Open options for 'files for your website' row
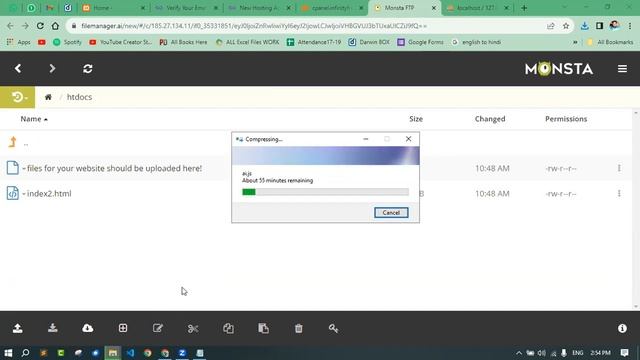The width and height of the screenshot is (640, 360). click(x=619, y=168)
